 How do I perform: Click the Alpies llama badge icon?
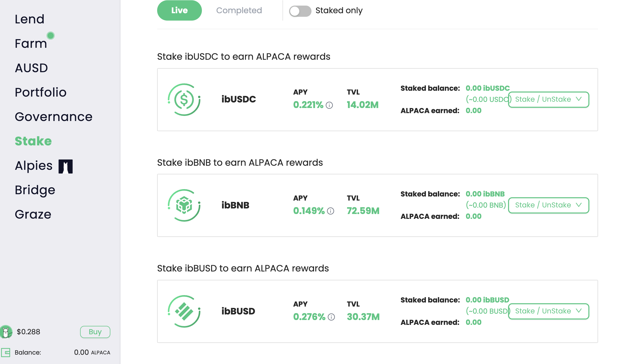click(x=66, y=166)
